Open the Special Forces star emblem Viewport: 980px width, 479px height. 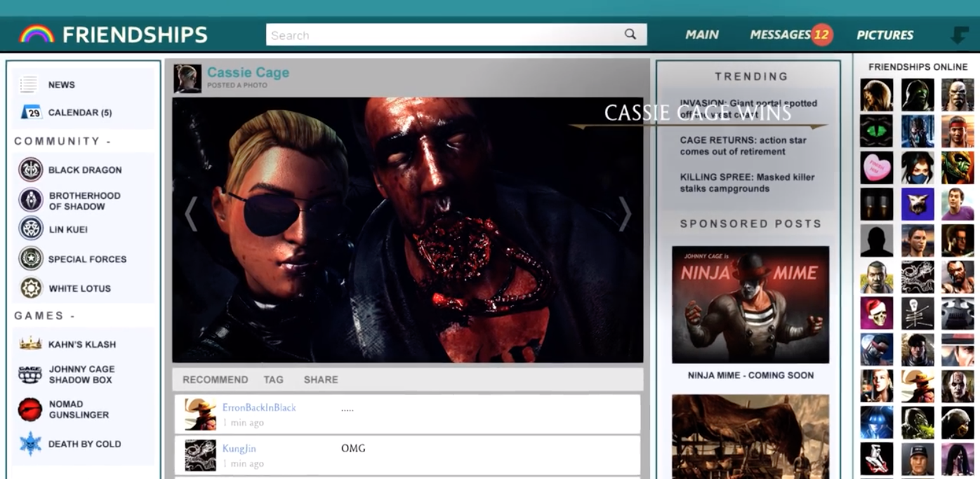(x=30, y=259)
